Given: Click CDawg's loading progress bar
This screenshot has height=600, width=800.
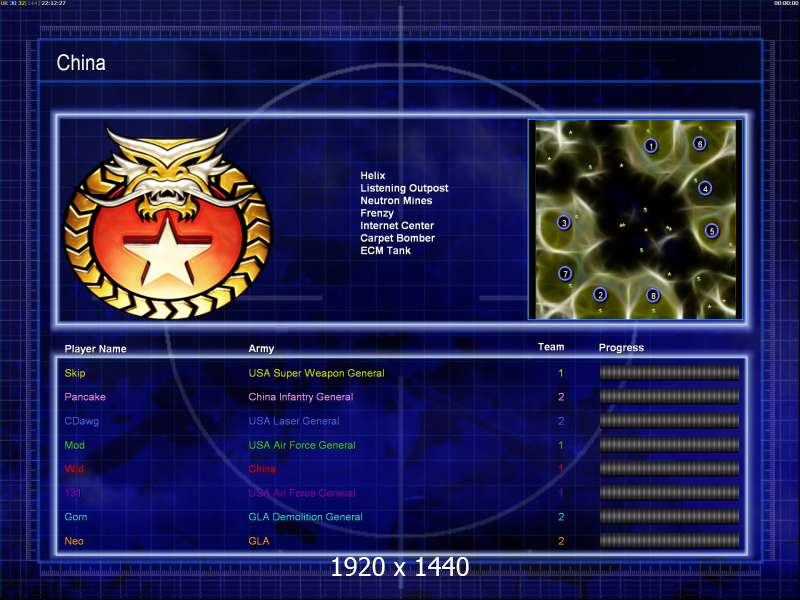Looking at the screenshot, I should click(669, 420).
